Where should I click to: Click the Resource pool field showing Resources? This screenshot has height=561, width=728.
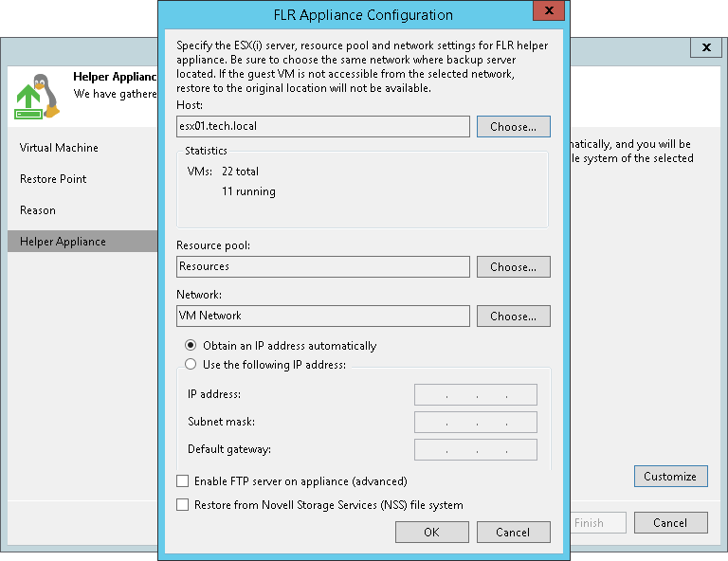(x=323, y=267)
